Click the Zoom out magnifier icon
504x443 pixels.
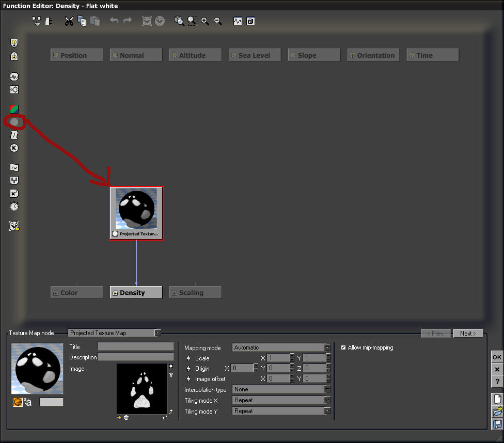(218, 21)
